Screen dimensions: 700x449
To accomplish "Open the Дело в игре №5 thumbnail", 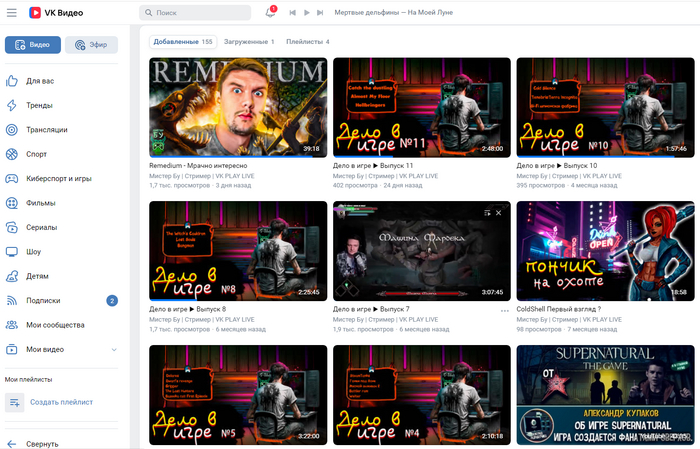I will click(238, 395).
